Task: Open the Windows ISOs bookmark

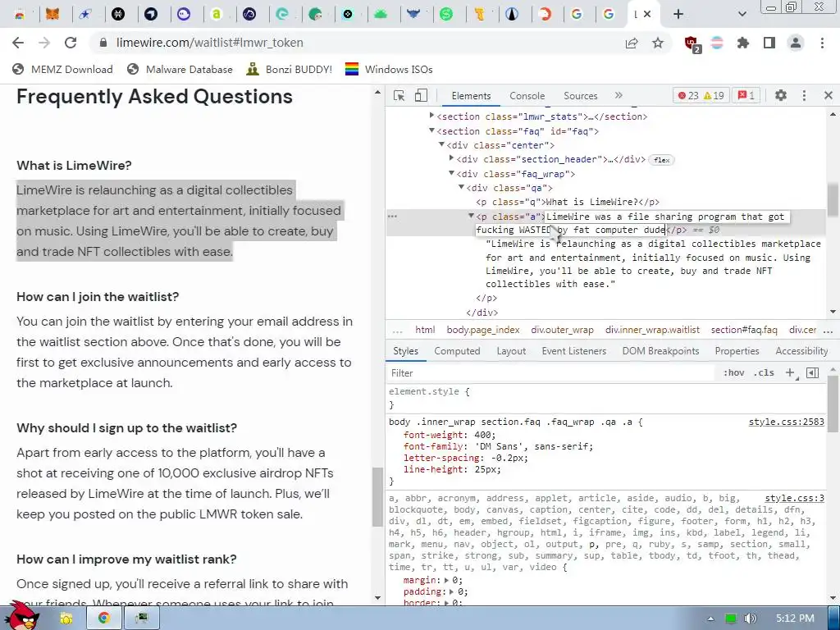Action: click(389, 69)
